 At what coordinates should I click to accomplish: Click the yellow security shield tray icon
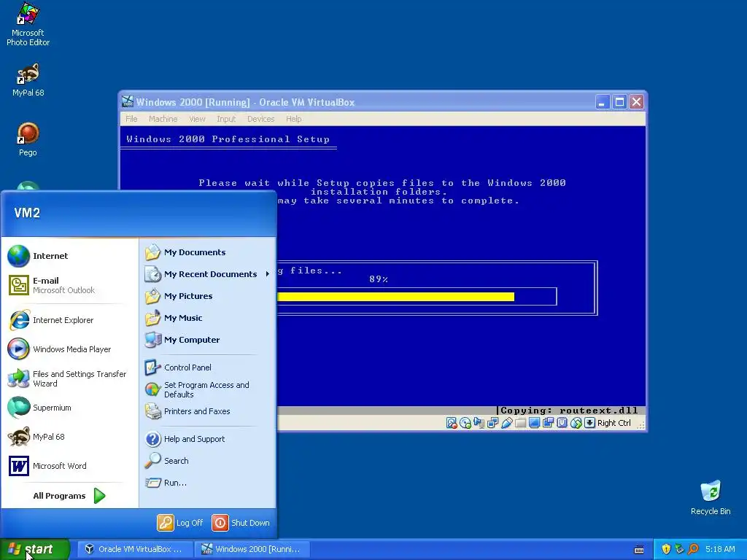pyautogui.click(x=666, y=549)
